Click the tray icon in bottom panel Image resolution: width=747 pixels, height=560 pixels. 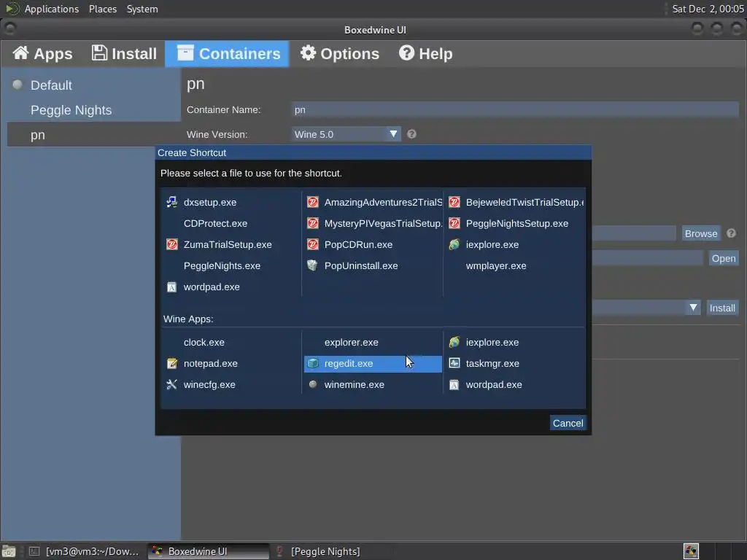[691, 551]
